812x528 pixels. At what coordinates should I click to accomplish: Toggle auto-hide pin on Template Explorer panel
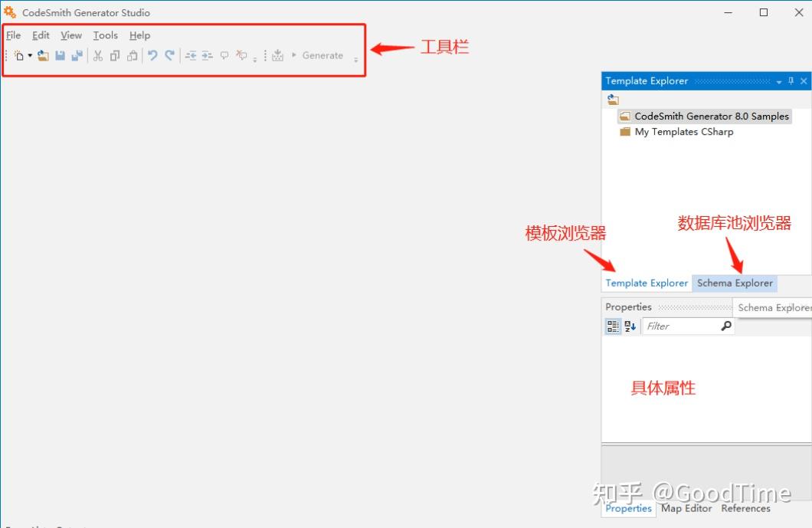point(791,81)
